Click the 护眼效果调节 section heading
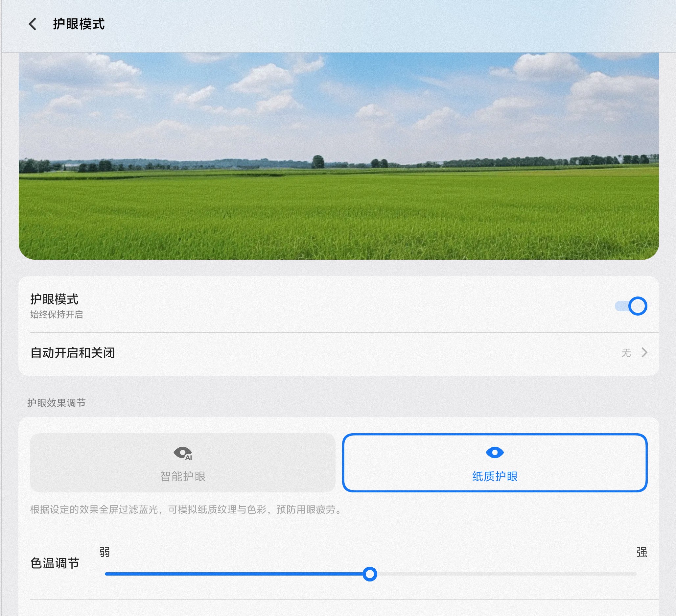Viewport: 676px width, 616px height. point(56,403)
